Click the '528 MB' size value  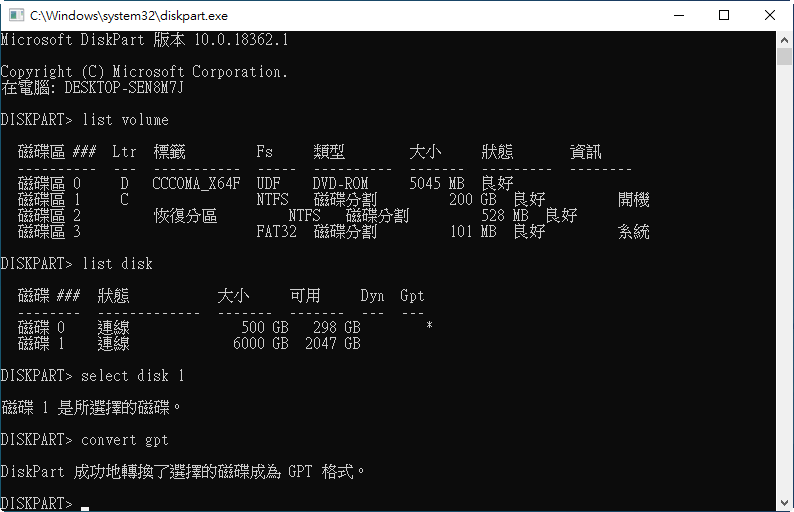[x=505, y=216]
